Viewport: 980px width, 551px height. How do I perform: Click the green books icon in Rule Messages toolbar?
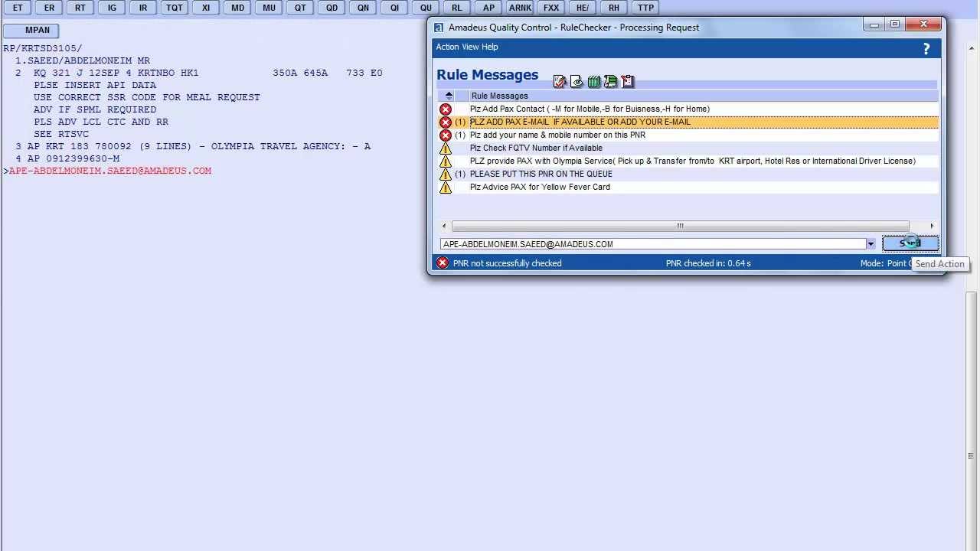[594, 81]
